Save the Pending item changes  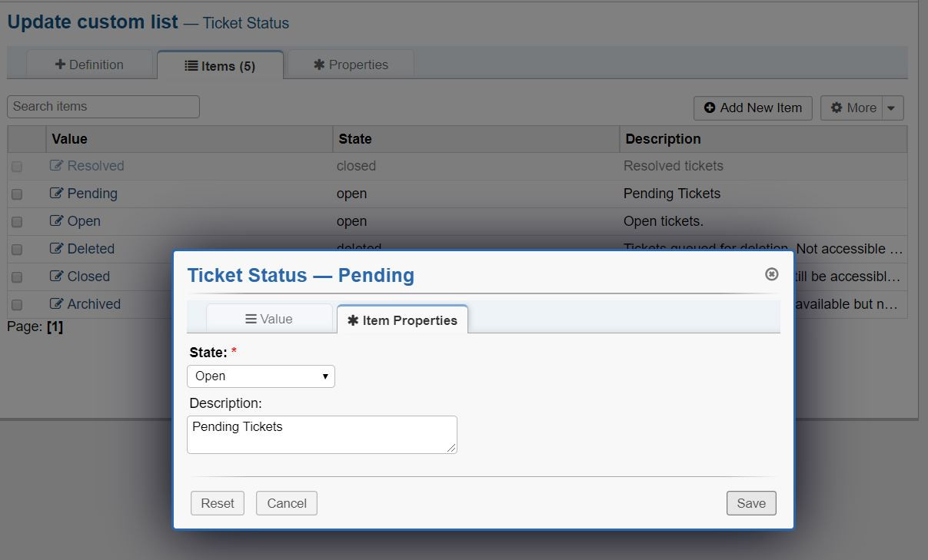click(751, 503)
